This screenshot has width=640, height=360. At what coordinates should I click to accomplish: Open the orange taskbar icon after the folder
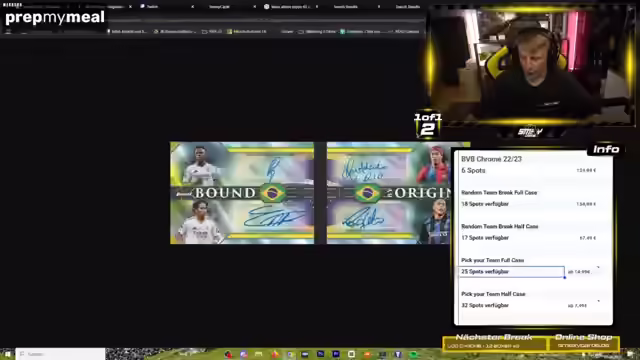(275, 354)
